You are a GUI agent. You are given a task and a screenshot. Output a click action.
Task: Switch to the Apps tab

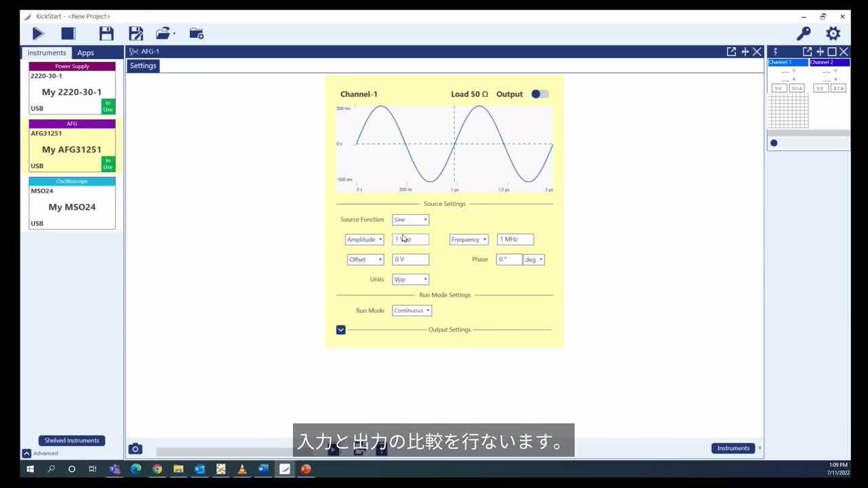(85, 53)
